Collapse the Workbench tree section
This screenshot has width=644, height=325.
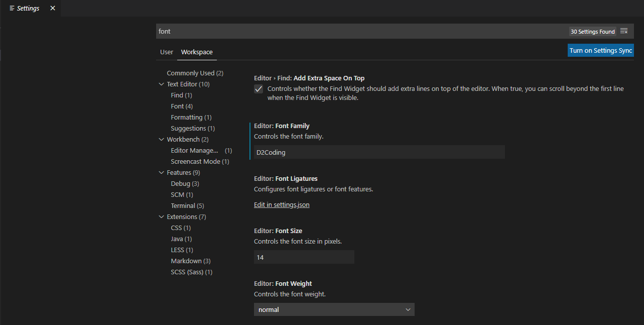pyautogui.click(x=162, y=139)
